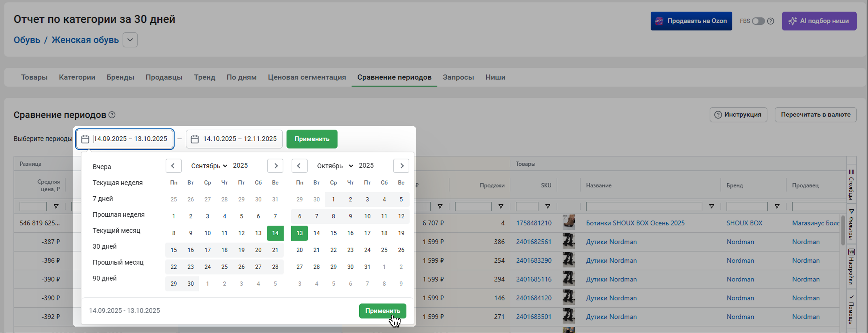Click filter funnel icon in SKU column

coord(548,206)
